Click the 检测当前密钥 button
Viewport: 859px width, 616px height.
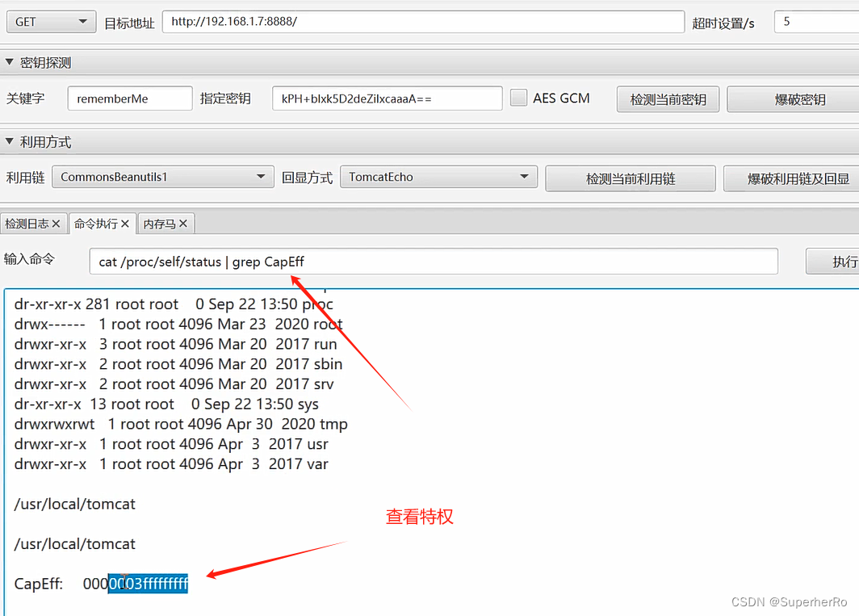[668, 99]
